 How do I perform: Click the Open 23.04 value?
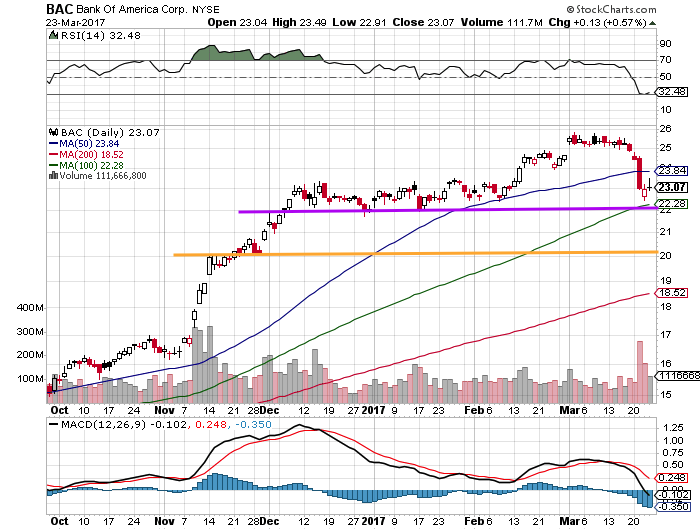237,22
